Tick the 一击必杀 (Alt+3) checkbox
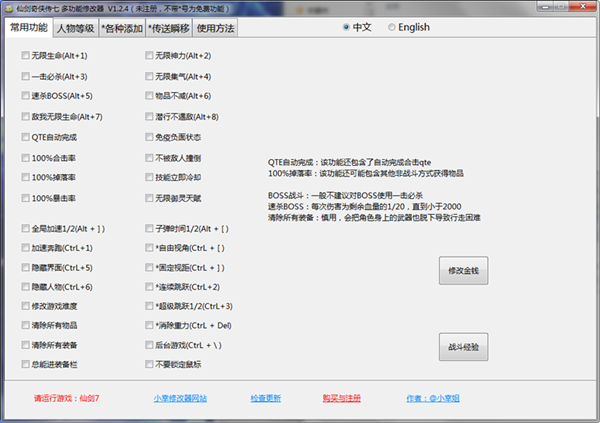Screen dimensions: 600x423 tap(25, 76)
